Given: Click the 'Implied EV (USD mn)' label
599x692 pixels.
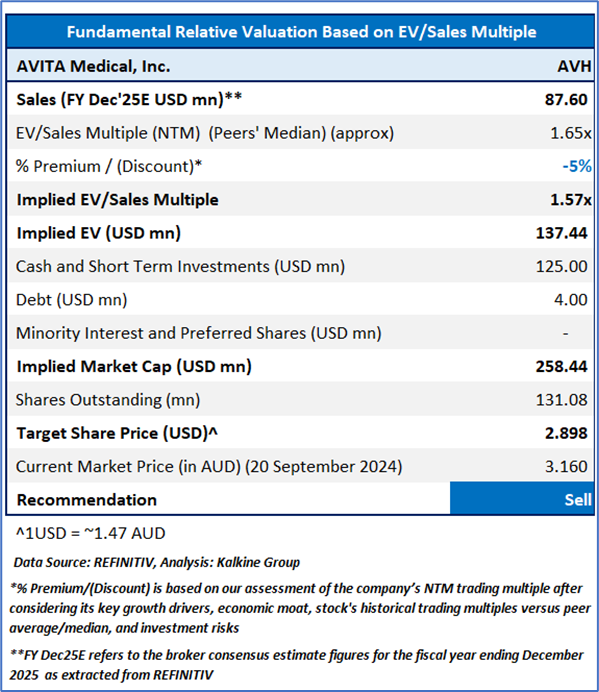Looking at the screenshot, I should point(98,233).
